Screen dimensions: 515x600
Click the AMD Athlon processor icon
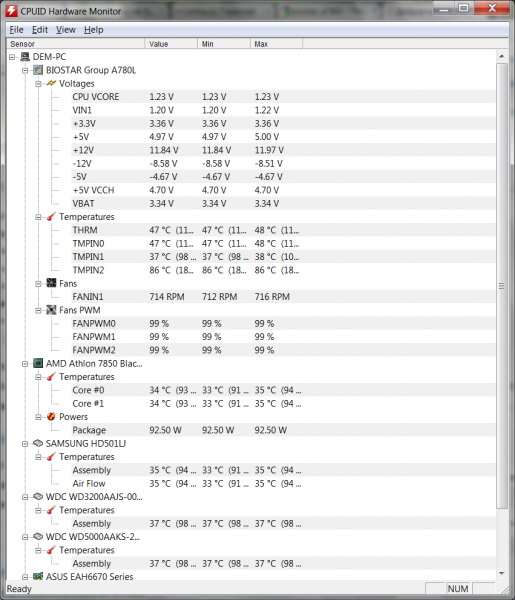click(38, 363)
